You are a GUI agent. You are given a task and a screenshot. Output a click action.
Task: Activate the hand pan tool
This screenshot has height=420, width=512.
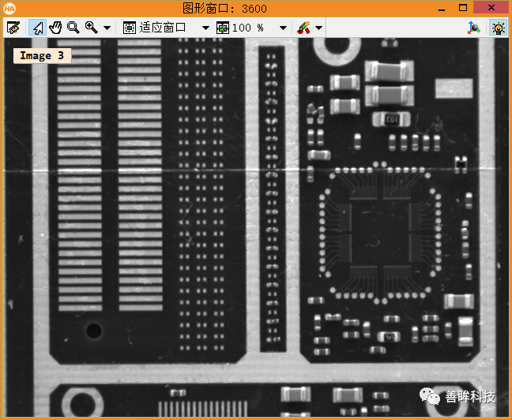point(55,28)
